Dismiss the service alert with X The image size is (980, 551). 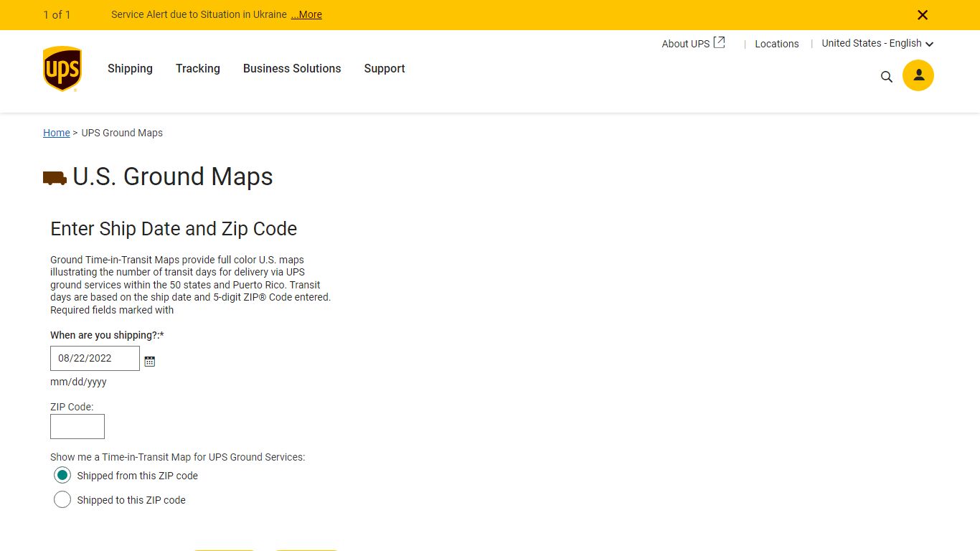[x=923, y=15]
